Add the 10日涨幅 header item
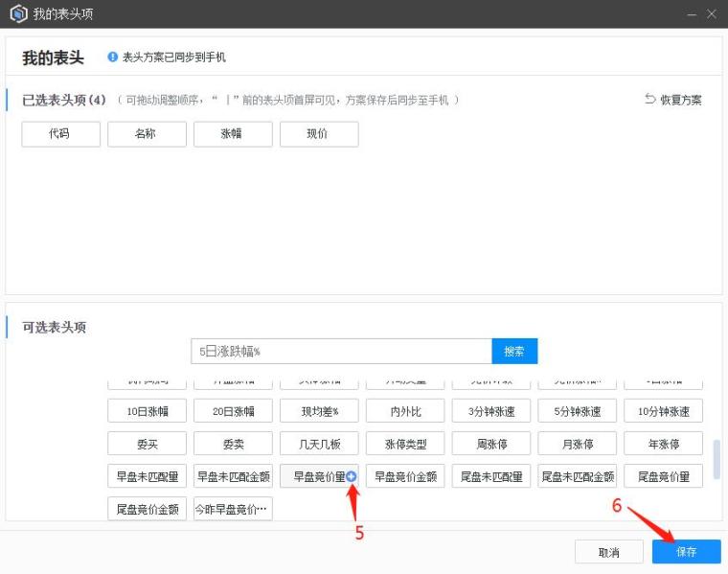Viewport: 728px width, 574px height. click(x=147, y=411)
